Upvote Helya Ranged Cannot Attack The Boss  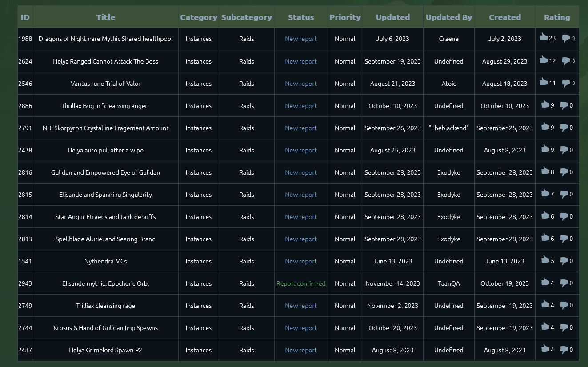pos(543,60)
